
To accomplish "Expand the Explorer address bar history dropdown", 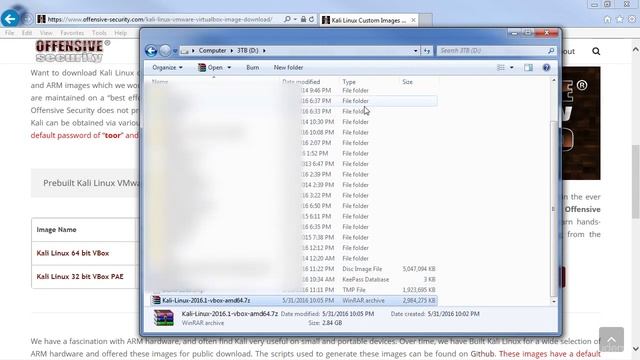I will pos(416,51).
